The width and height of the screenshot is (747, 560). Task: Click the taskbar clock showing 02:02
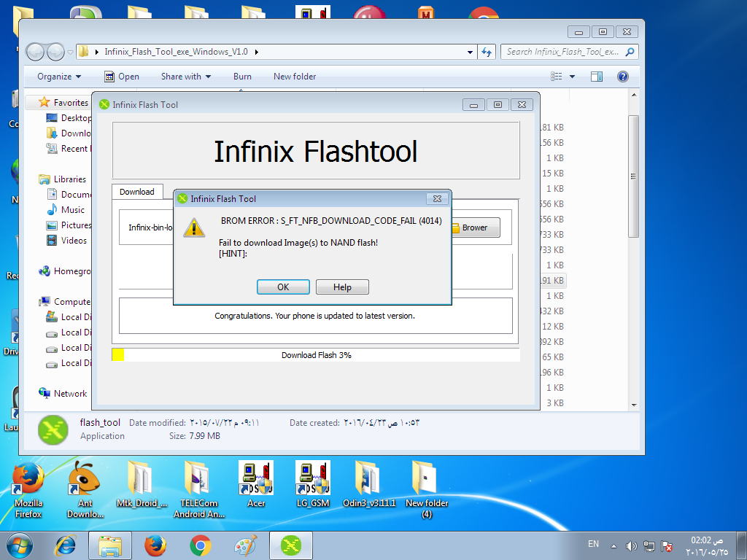coord(707,545)
